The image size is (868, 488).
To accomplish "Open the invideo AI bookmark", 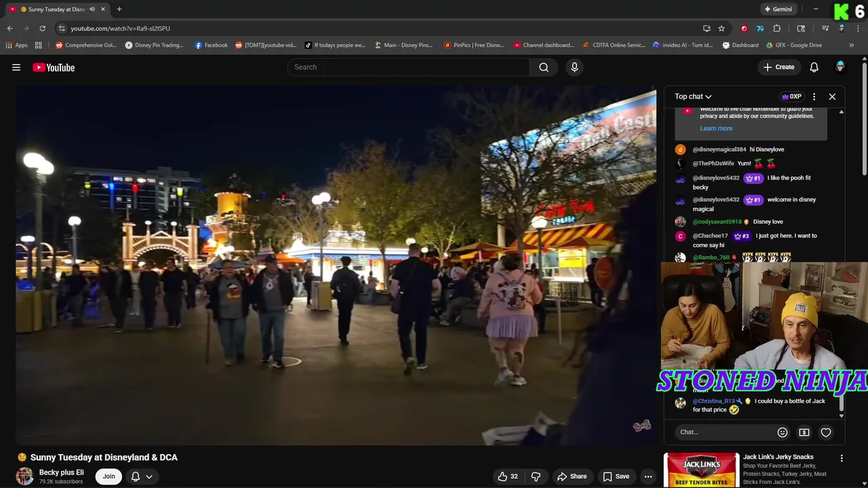I will coord(682,45).
